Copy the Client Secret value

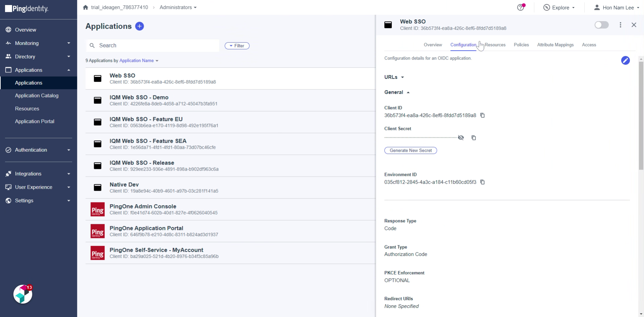pos(474,138)
